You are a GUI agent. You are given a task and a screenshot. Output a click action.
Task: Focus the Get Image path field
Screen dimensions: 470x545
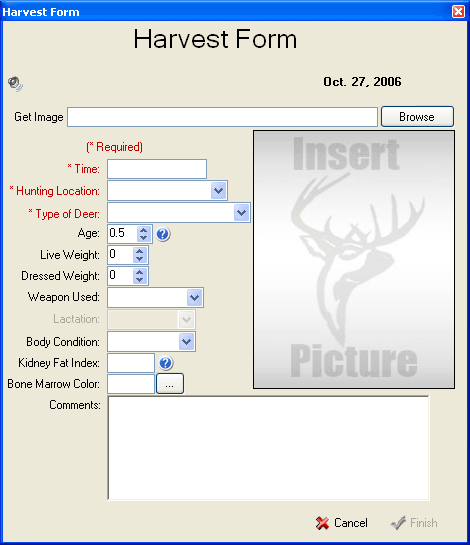(x=222, y=117)
